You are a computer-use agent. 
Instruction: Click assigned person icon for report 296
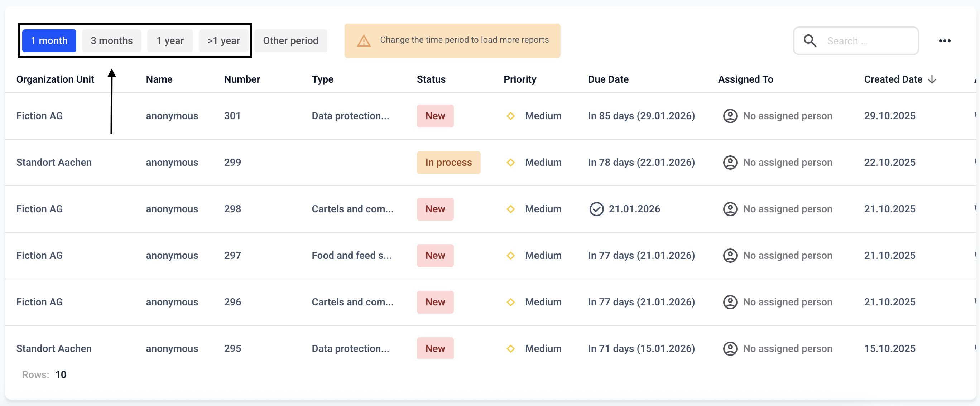[x=730, y=302]
